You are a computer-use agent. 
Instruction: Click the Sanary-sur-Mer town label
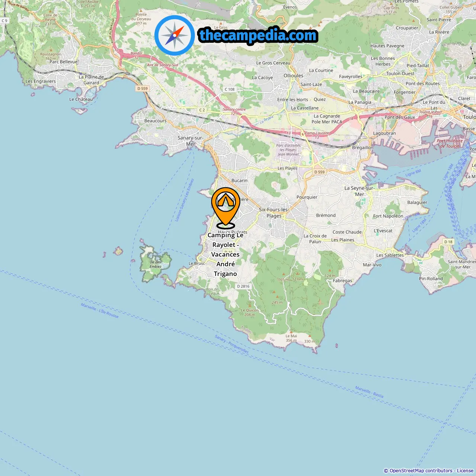(190, 141)
